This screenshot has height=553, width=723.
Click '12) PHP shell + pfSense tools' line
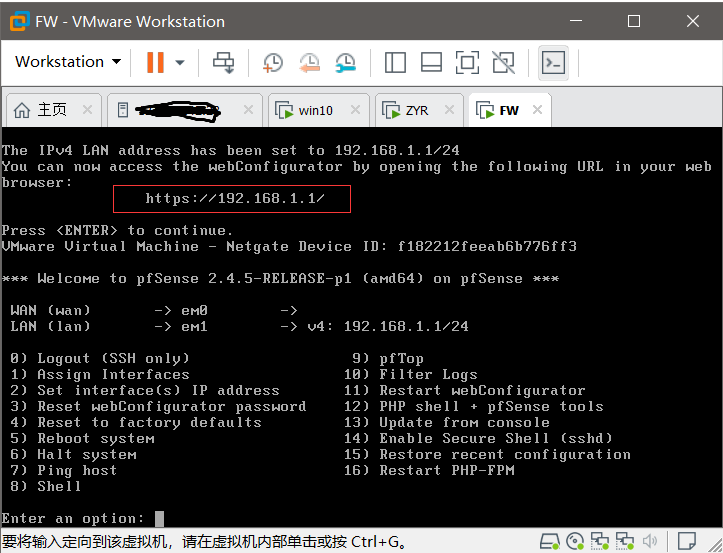coord(474,406)
